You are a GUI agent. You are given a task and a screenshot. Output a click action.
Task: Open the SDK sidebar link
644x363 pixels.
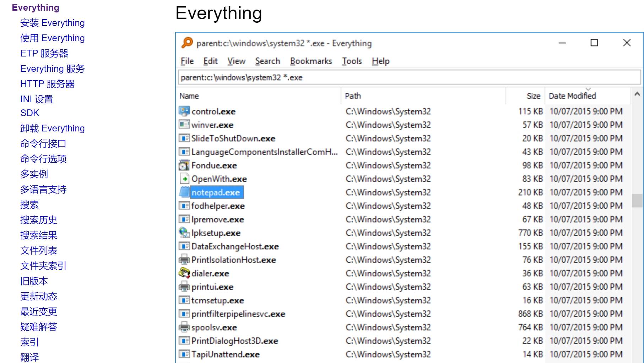pyautogui.click(x=30, y=113)
